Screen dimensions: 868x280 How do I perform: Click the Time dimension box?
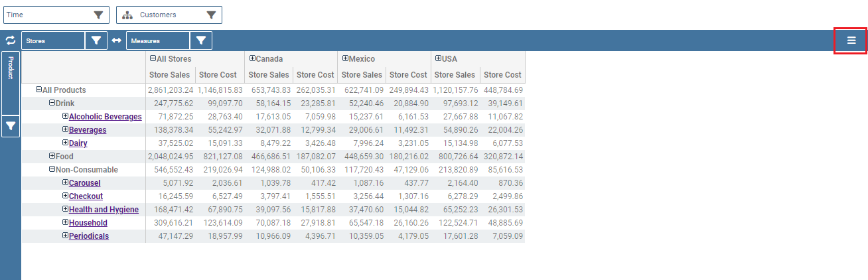click(56, 15)
